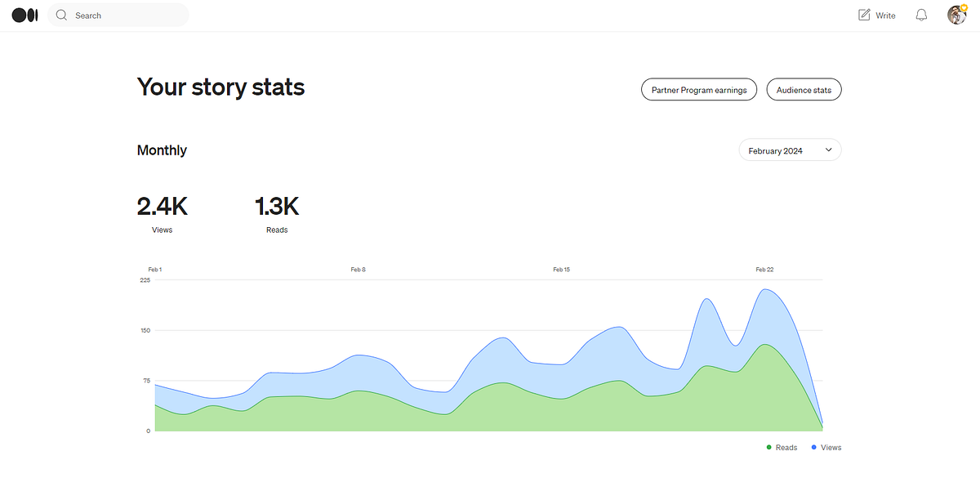
Task: Click the Write pencil icon
Action: coord(864,15)
